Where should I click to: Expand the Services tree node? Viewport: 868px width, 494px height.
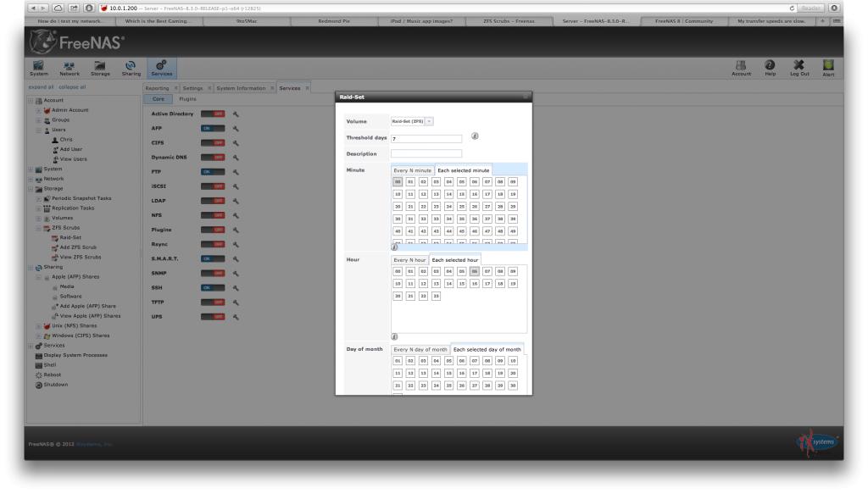tap(31, 346)
